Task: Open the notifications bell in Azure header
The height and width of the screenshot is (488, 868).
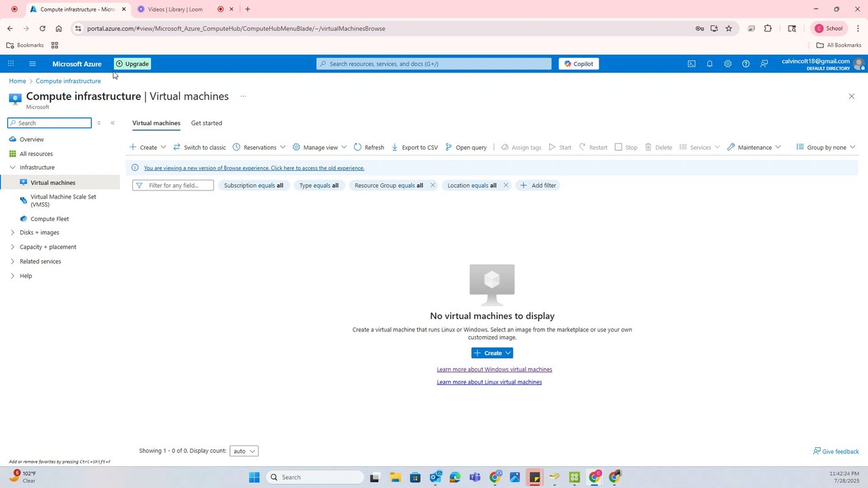Action: (709, 64)
